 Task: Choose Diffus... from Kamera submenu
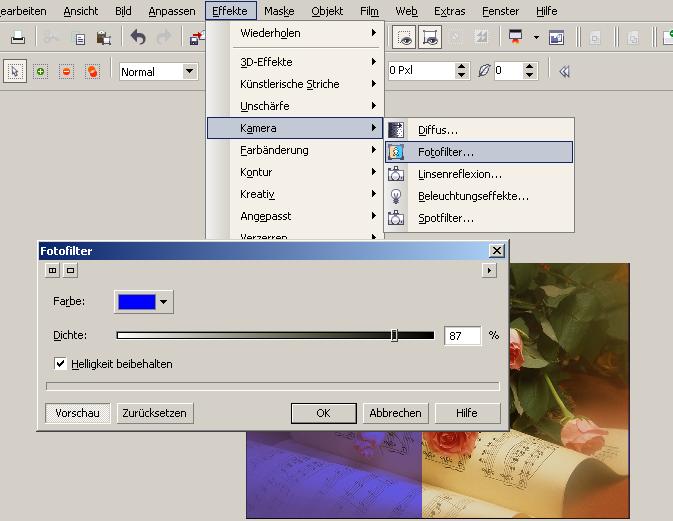pos(479,130)
